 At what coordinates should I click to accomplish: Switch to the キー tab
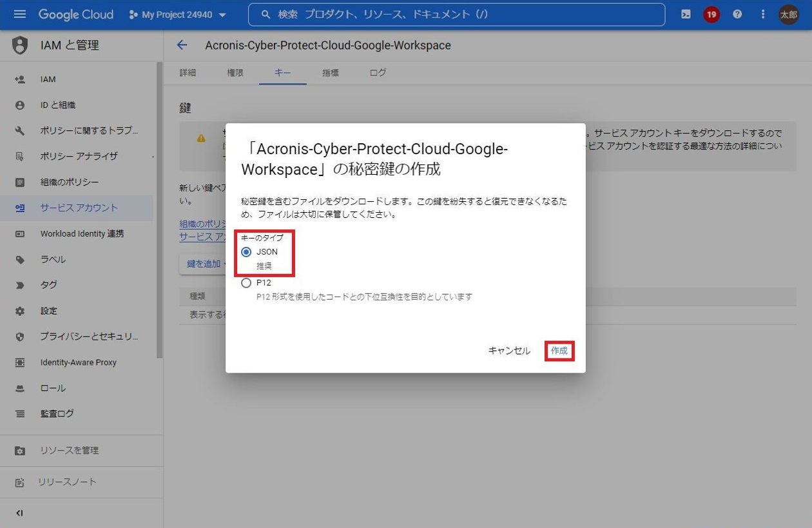click(x=282, y=73)
